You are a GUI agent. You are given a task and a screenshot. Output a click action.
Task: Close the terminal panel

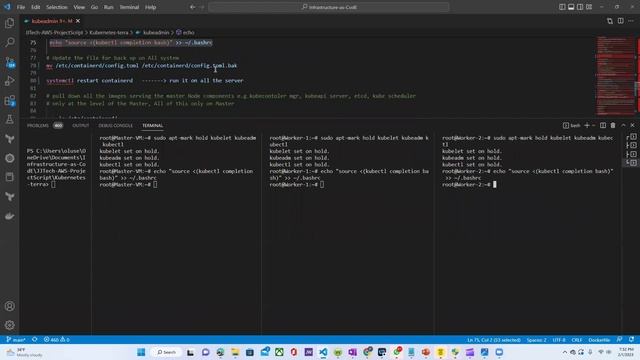[x=632, y=125]
